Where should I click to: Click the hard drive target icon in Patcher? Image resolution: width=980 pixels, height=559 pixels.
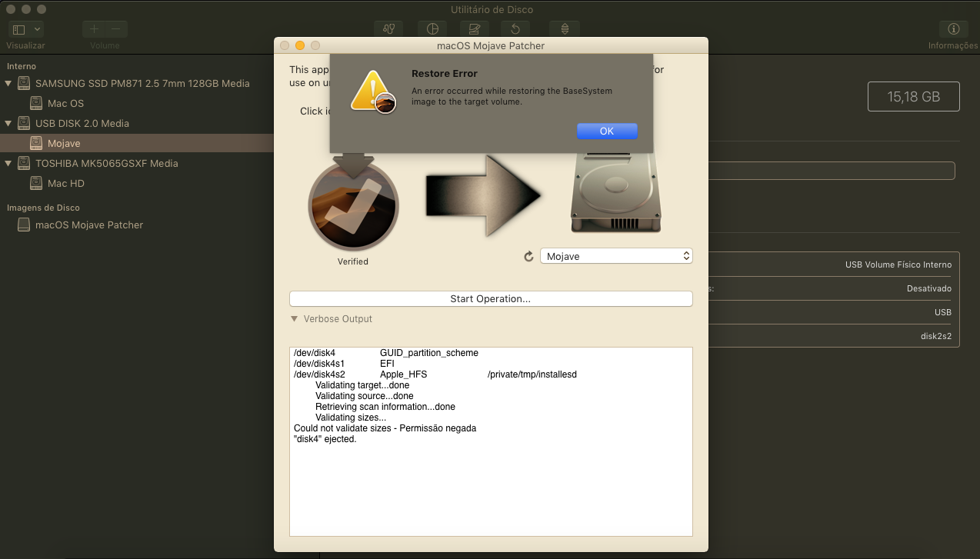616,192
